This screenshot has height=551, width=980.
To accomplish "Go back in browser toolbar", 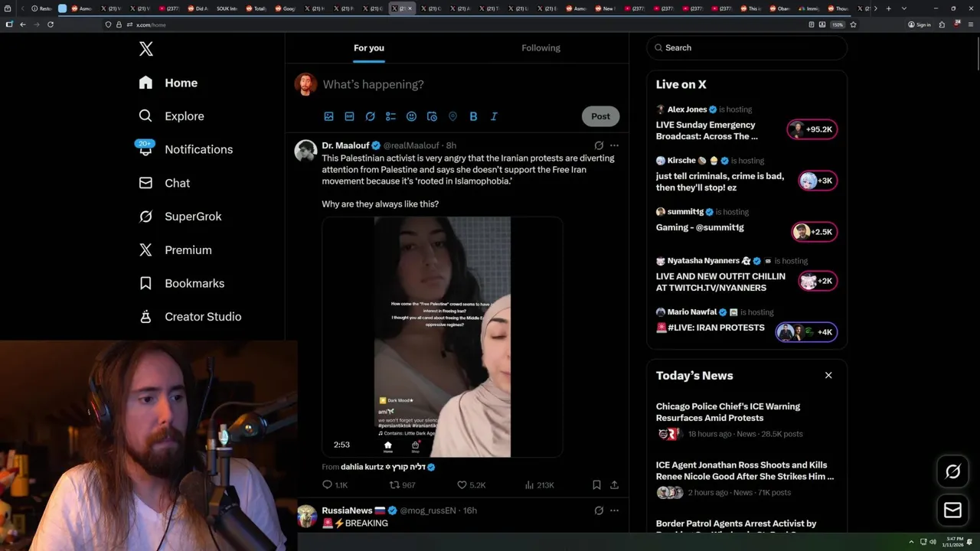I will (x=23, y=24).
